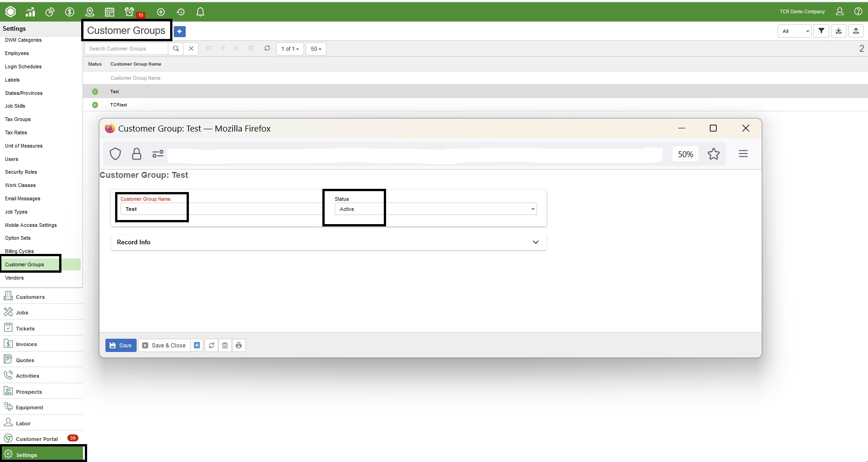Click the Firefox shield tracking protection icon
This screenshot has height=462, width=868.
[x=115, y=154]
